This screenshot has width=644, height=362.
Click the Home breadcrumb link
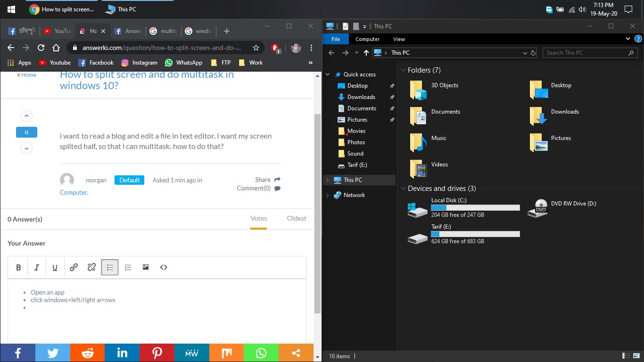28,75
